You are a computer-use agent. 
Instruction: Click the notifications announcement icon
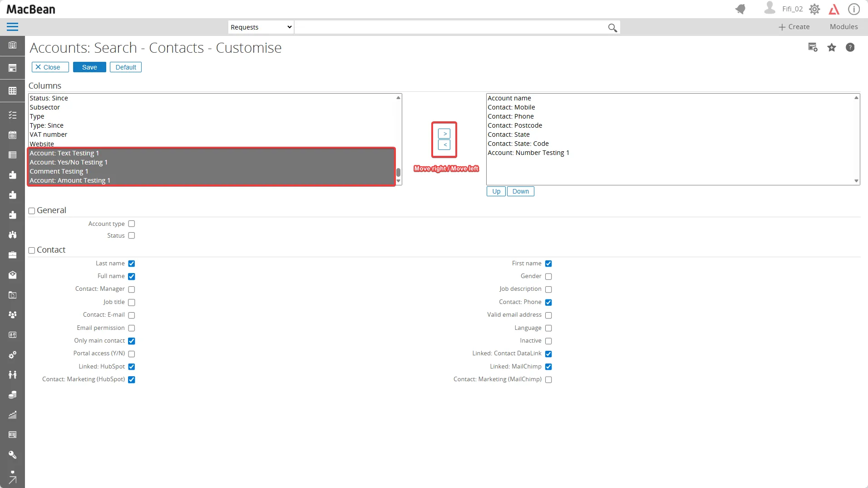[740, 9]
